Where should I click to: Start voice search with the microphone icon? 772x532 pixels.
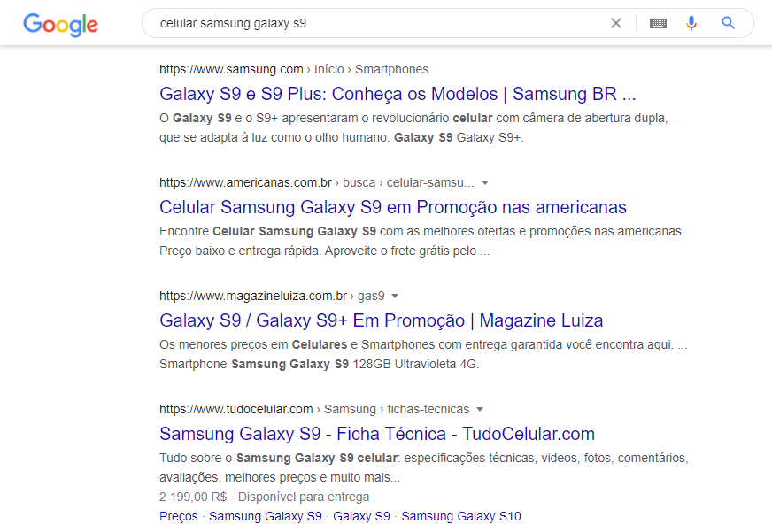pos(691,23)
